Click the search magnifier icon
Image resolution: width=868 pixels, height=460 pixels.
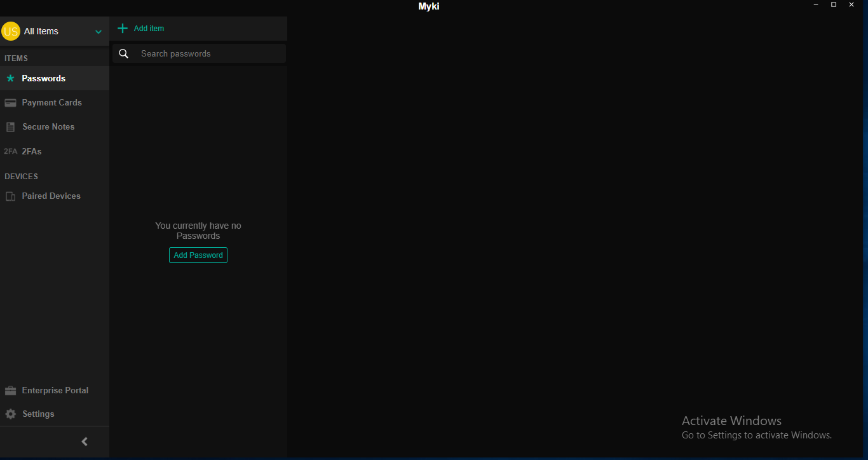click(x=124, y=54)
